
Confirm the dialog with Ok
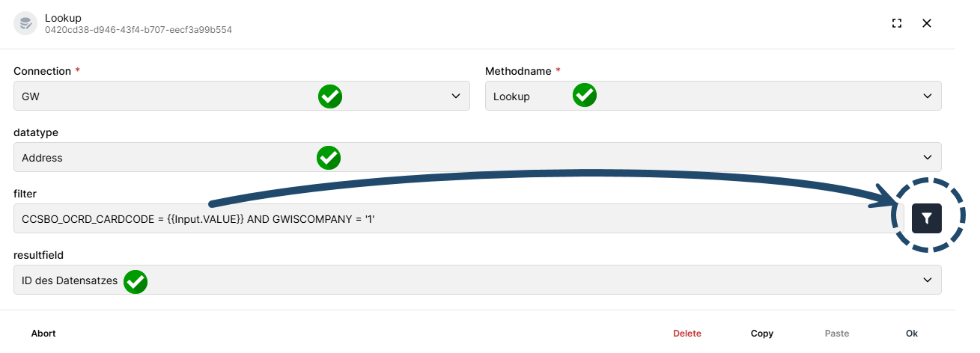pos(912,334)
